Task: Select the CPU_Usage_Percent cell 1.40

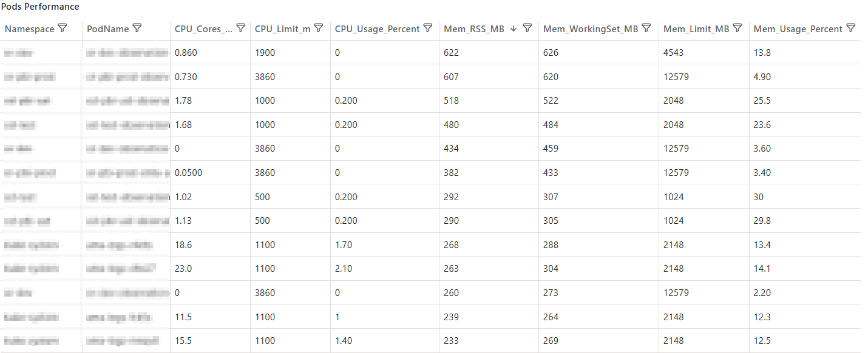Action: (x=344, y=341)
